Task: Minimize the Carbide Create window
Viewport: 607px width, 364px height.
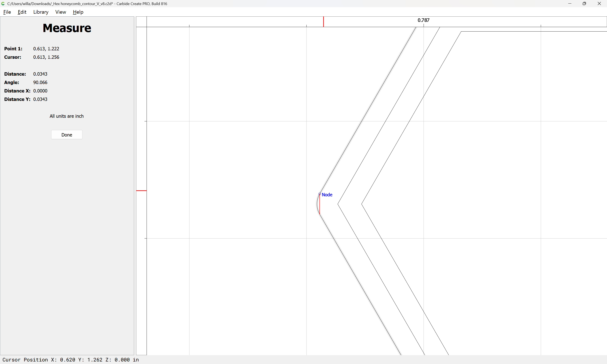Action: pyautogui.click(x=570, y=4)
